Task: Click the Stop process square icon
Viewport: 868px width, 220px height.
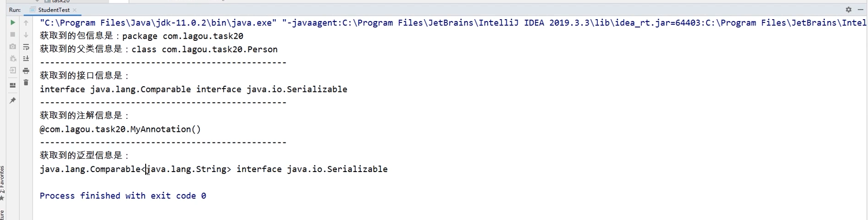Action: (x=13, y=35)
